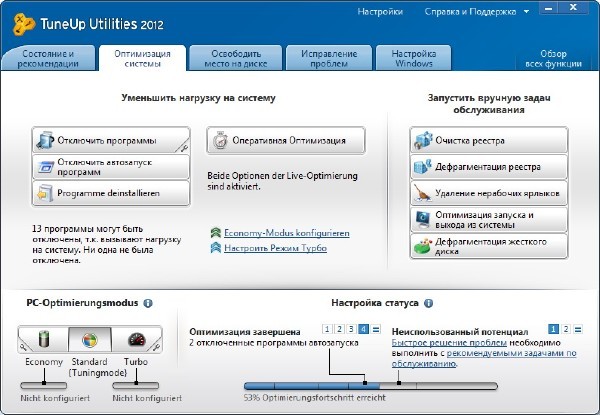Screen dimensions: 600x415
Task: Open Настроить Режим Турбо link
Action: click(276, 248)
